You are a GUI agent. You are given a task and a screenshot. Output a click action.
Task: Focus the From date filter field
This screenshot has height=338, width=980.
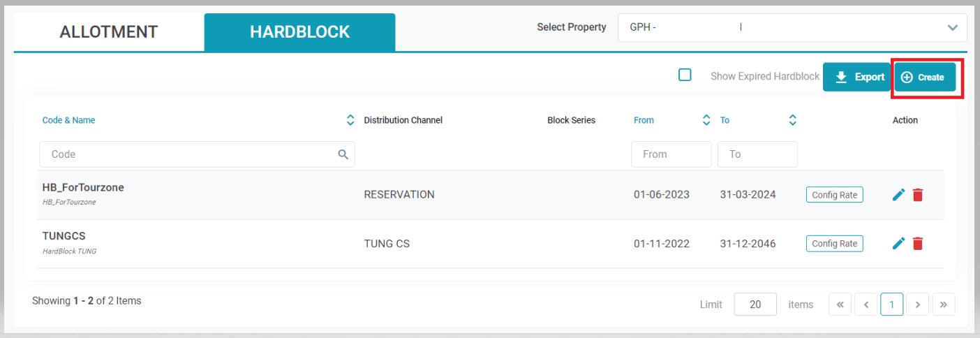click(x=671, y=154)
